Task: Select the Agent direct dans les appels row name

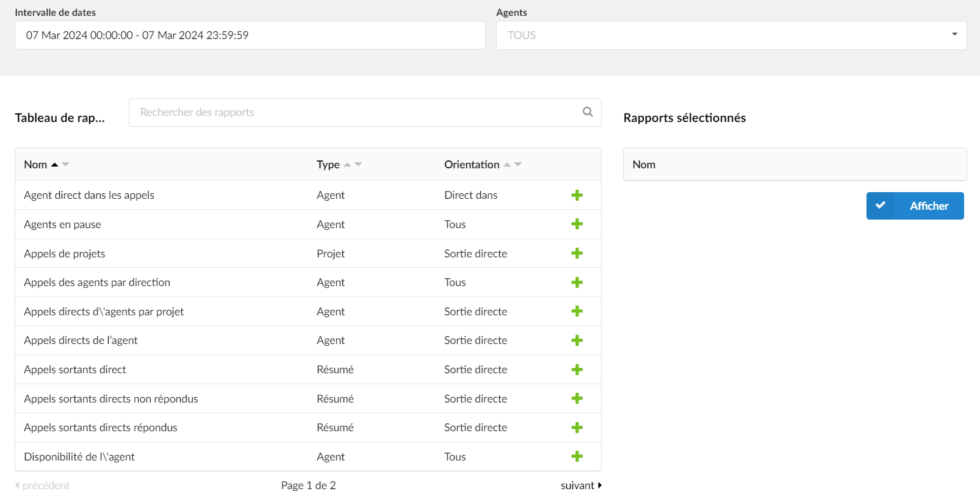Action: click(x=89, y=195)
